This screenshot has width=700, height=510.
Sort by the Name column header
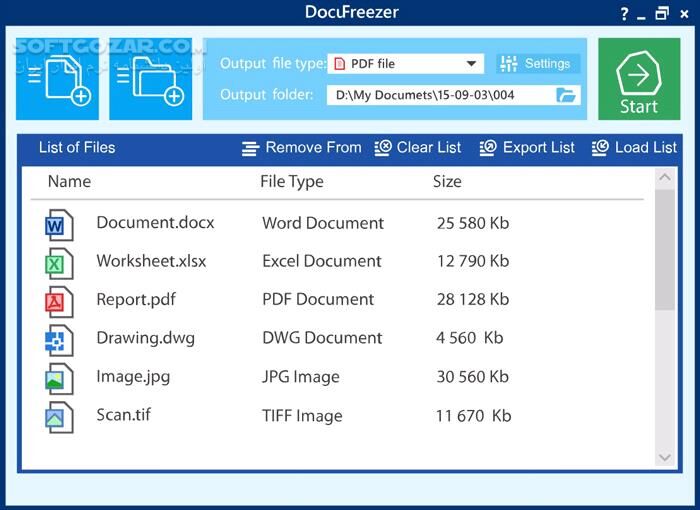coord(69,181)
